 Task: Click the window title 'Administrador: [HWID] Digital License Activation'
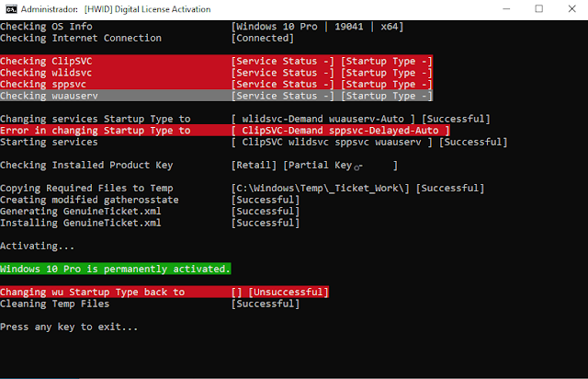coord(116,9)
